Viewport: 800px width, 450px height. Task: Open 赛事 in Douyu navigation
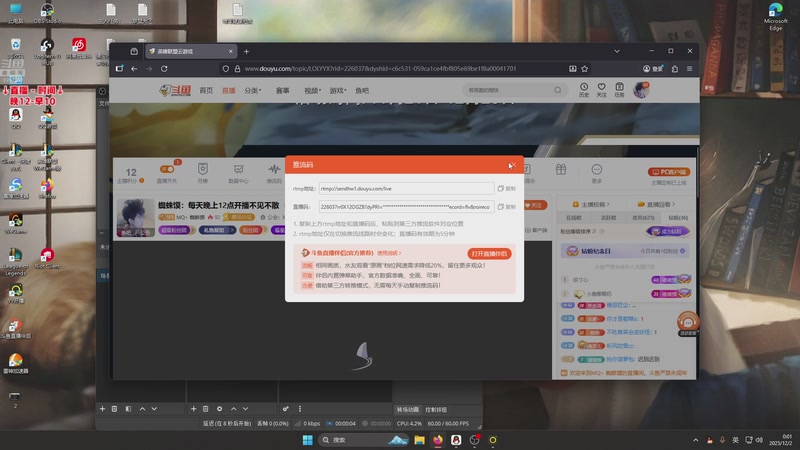tap(283, 90)
